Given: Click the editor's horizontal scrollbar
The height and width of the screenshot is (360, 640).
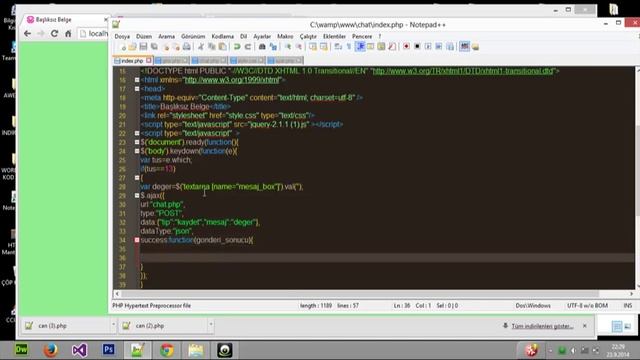Looking at the screenshot, I should click(360, 294).
